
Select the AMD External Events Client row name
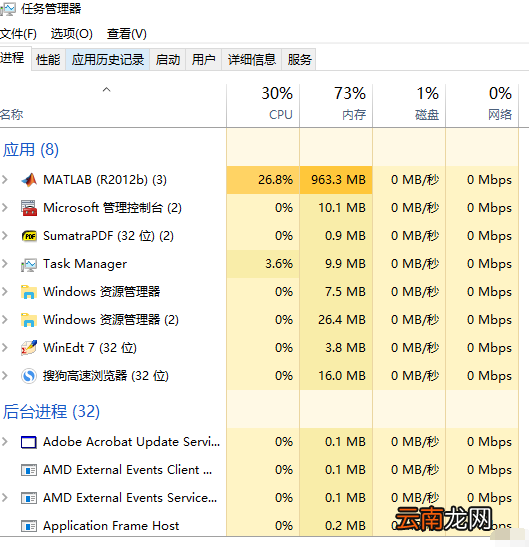click(127, 470)
